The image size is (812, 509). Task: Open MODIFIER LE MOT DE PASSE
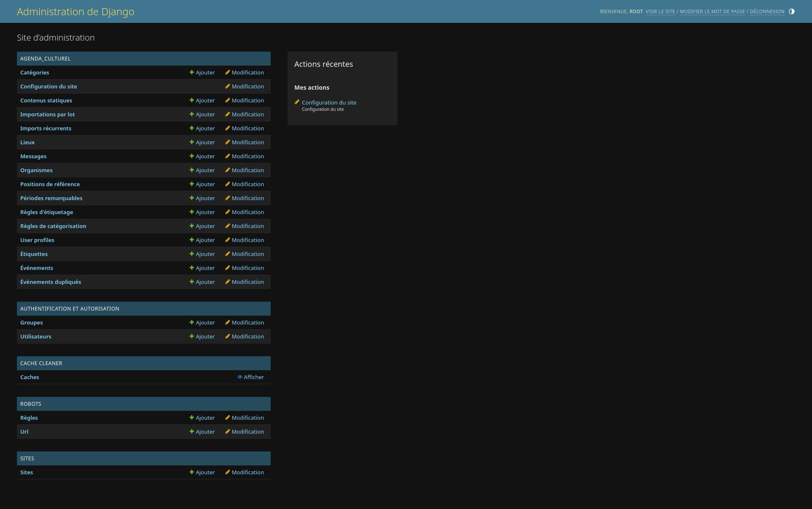pyautogui.click(x=712, y=11)
